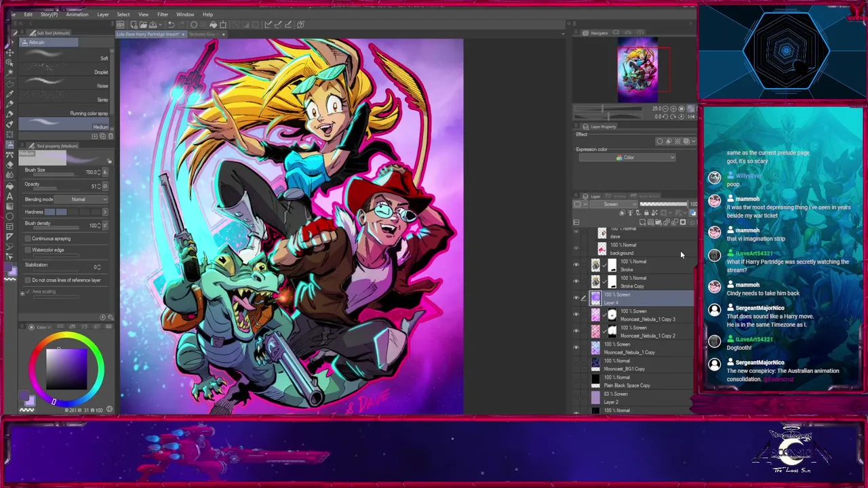Open the Layer Property effect dropdown arrow
This screenshot has height=488, width=868.
[x=694, y=141]
